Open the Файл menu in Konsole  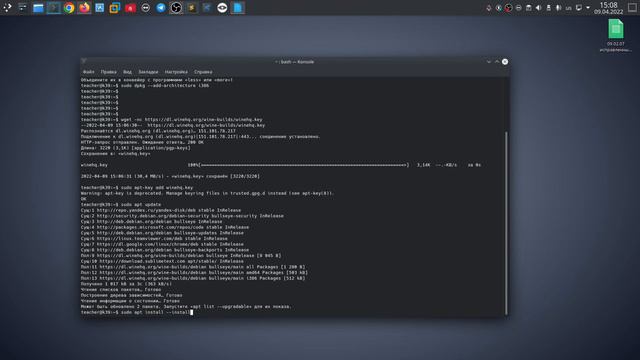(89, 72)
